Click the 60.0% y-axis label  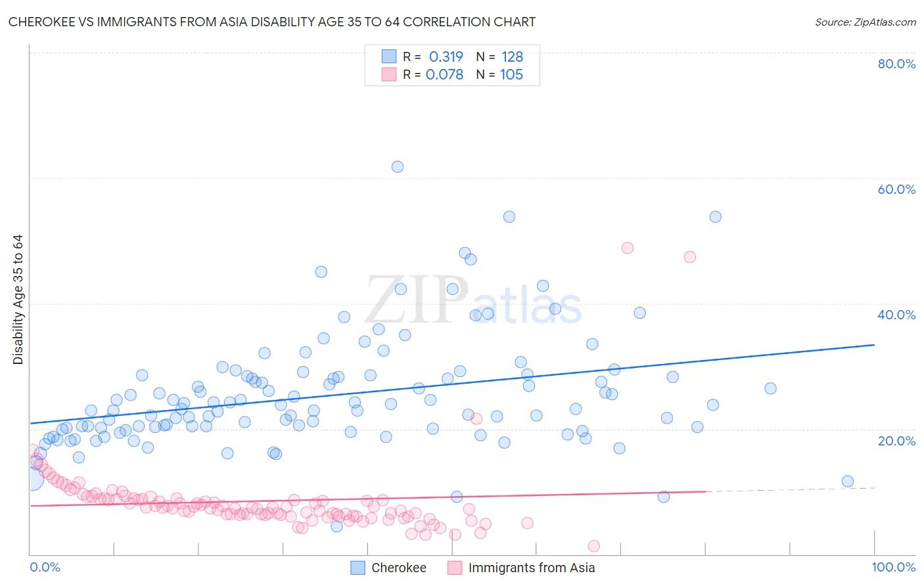click(x=896, y=189)
